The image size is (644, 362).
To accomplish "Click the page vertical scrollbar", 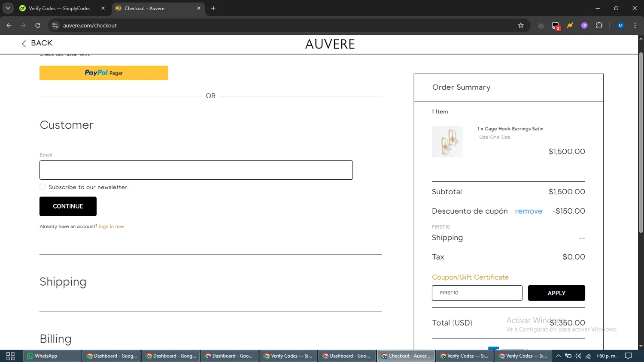I will click(641, 143).
